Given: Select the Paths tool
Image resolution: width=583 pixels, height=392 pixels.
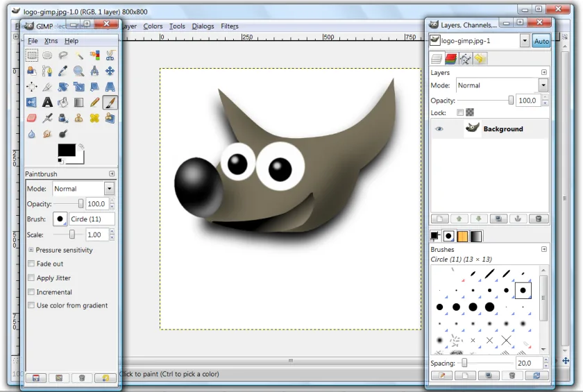Looking at the screenshot, I should [x=47, y=71].
